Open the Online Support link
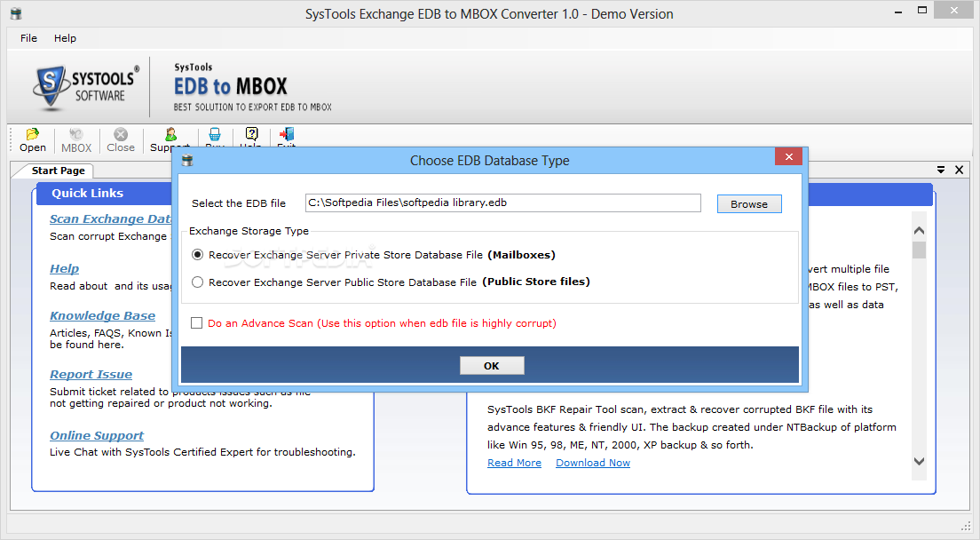The width and height of the screenshot is (980, 540). [96, 435]
